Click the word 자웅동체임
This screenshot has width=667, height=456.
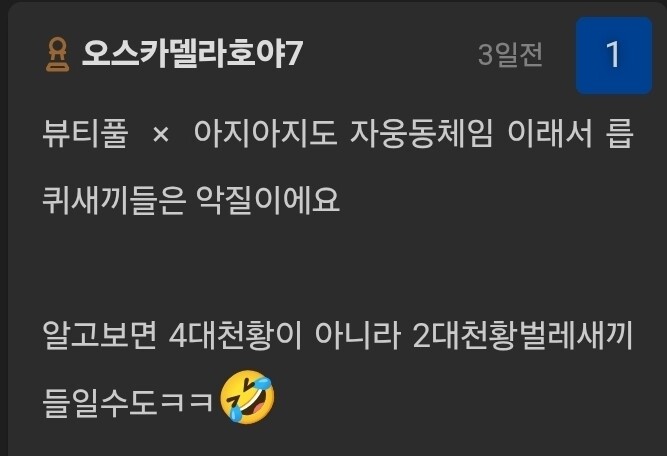pos(422,133)
